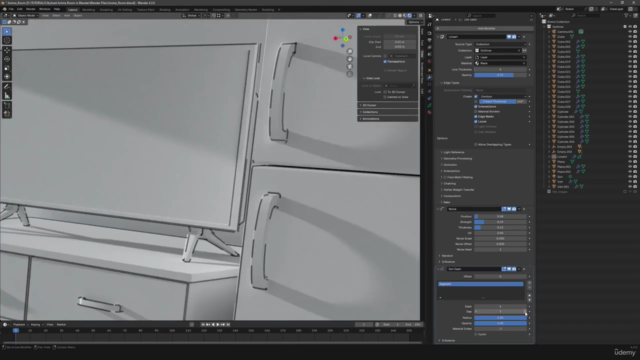640x360 pixels.
Task: Pick the Rotate tool
Action: [7, 59]
